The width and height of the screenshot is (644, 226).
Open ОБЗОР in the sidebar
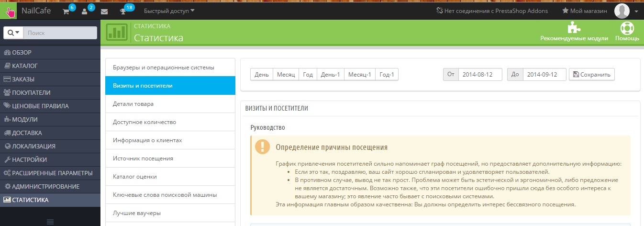pyautogui.click(x=50, y=52)
